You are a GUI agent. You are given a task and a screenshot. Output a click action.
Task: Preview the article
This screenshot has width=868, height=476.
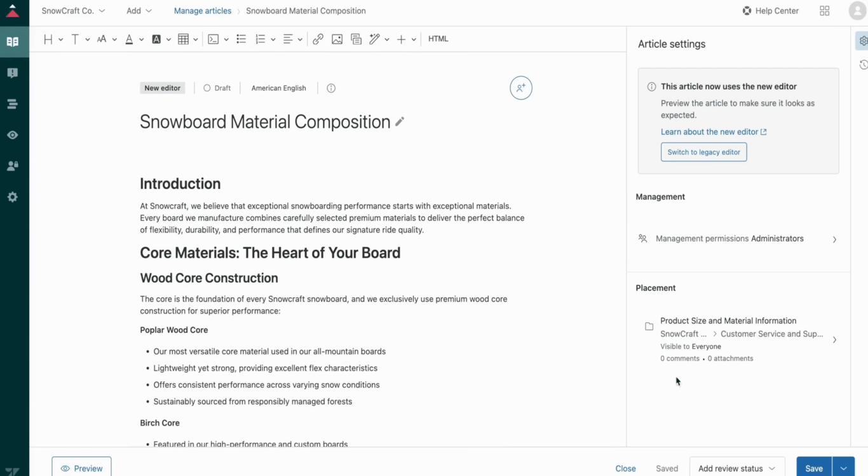pyautogui.click(x=81, y=468)
